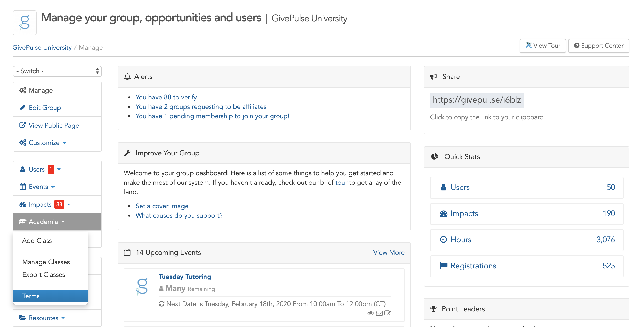Click the trophy icon beside Point Leaders
644x327 pixels.
(433, 309)
